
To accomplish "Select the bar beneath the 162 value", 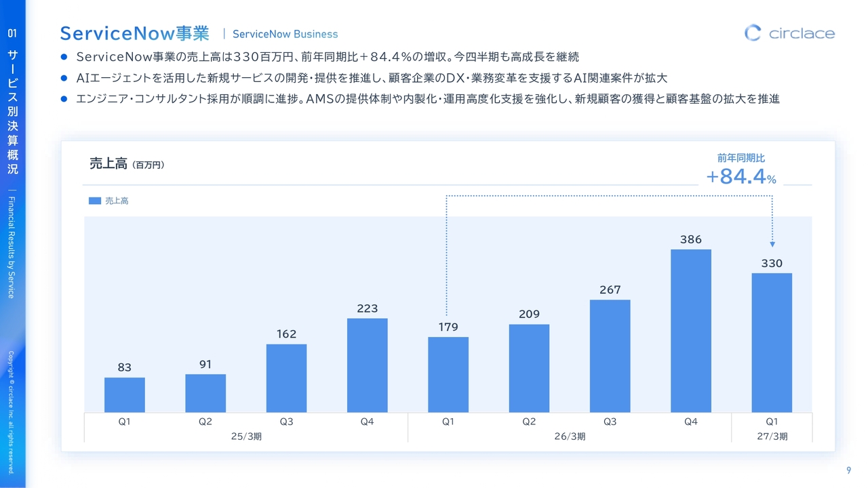I will [x=286, y=378].
